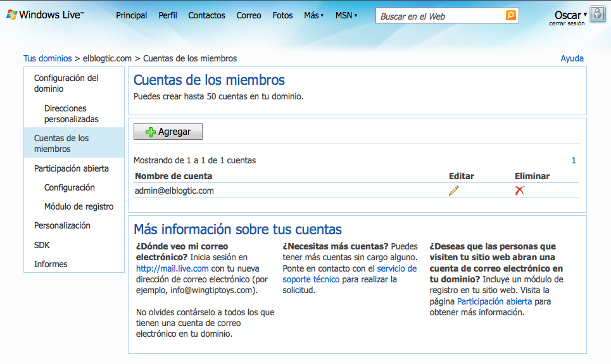Open Fotos in the top navigation
The width and height of the screenshot is (611, 364).
282,15
